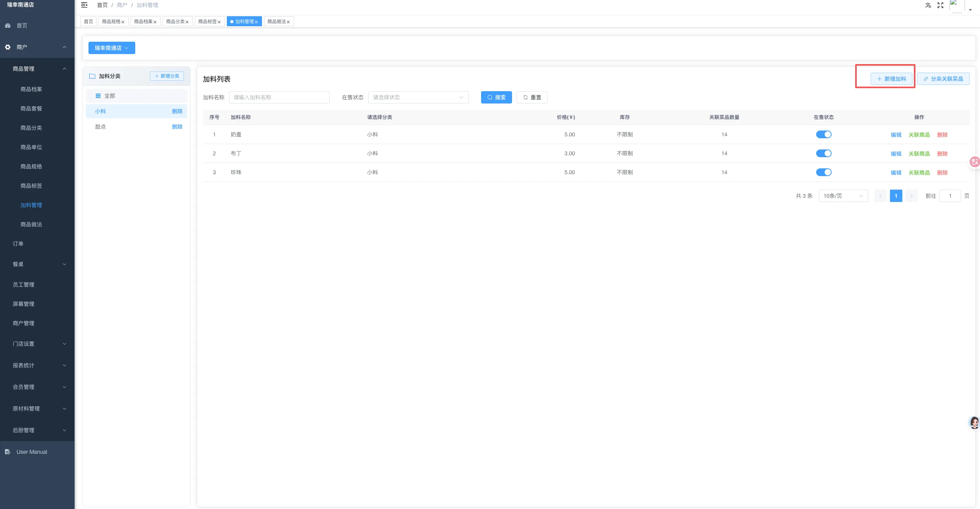Edit the 珍珠 row
980x509 pixels.
click(x=896, y=173)
